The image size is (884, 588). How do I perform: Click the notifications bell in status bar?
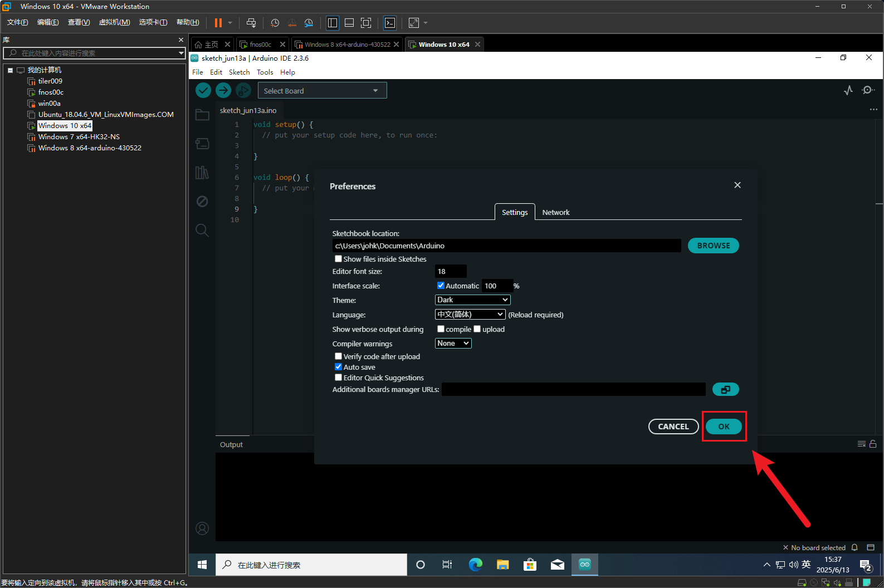coord(854,547)
